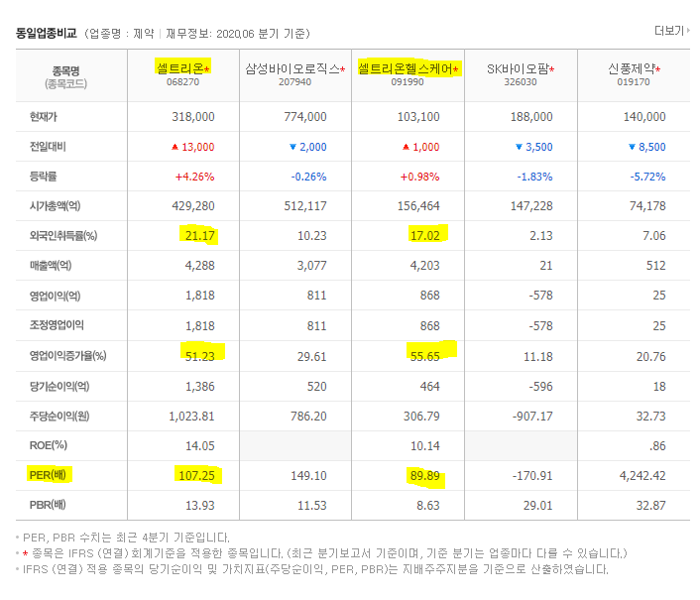
Task: Click the PBR(배) row label
Action: 48,505
